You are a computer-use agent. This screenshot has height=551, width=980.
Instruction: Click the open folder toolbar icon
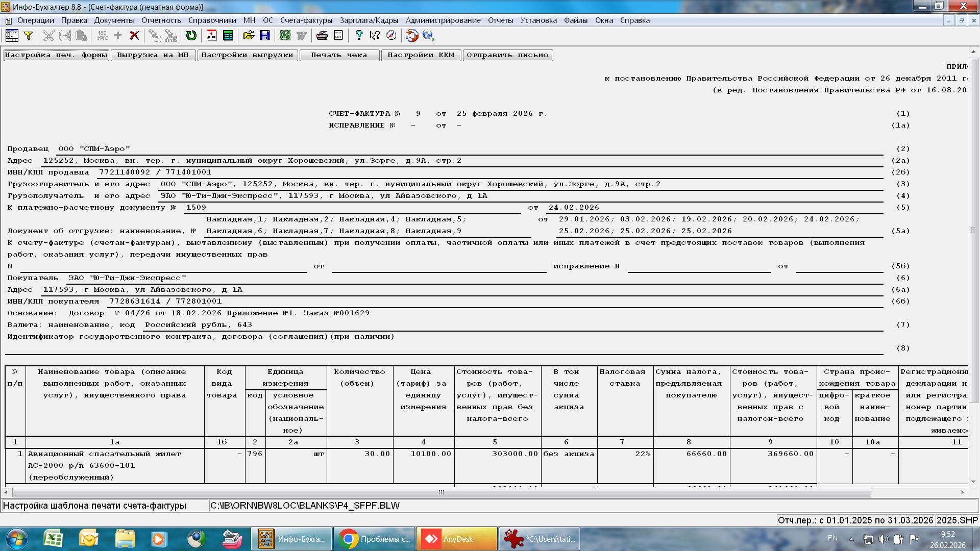(x=249, y=35)
